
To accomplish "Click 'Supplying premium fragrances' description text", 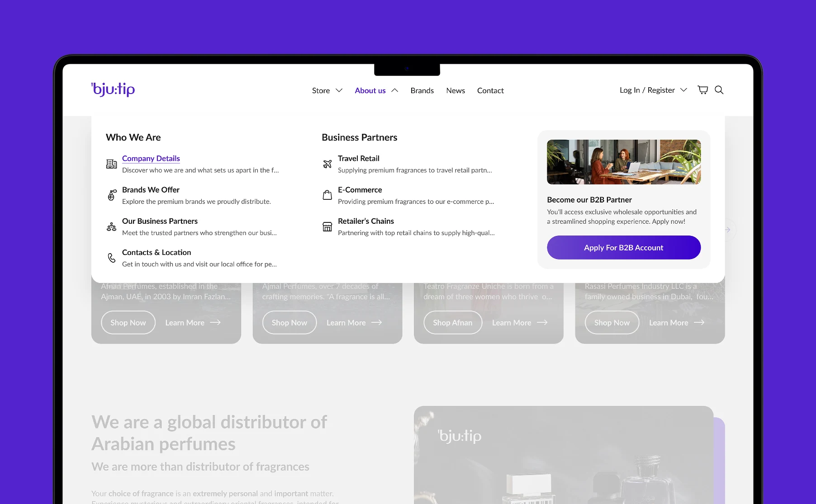I will pos(415,170).
